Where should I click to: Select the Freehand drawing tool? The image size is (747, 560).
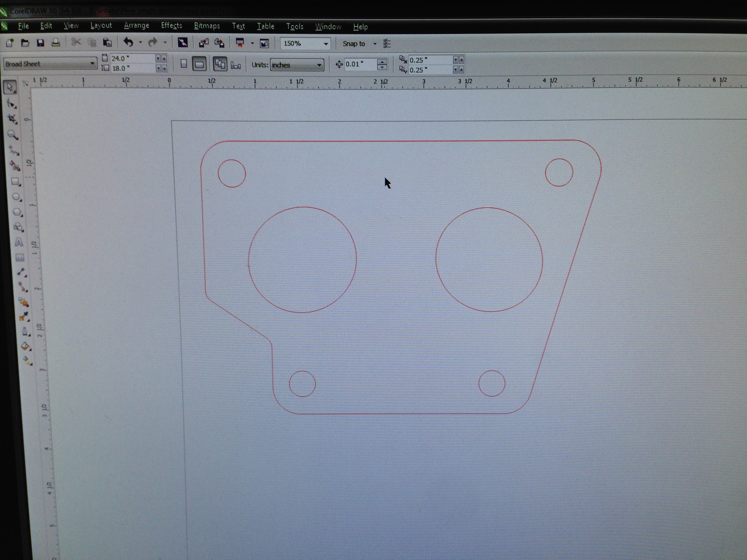(x=14, y=151)
